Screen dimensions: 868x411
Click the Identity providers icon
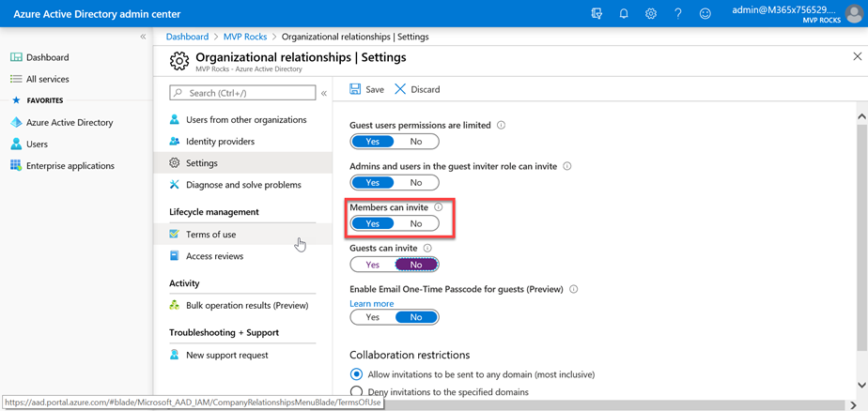tap(175, 141)
